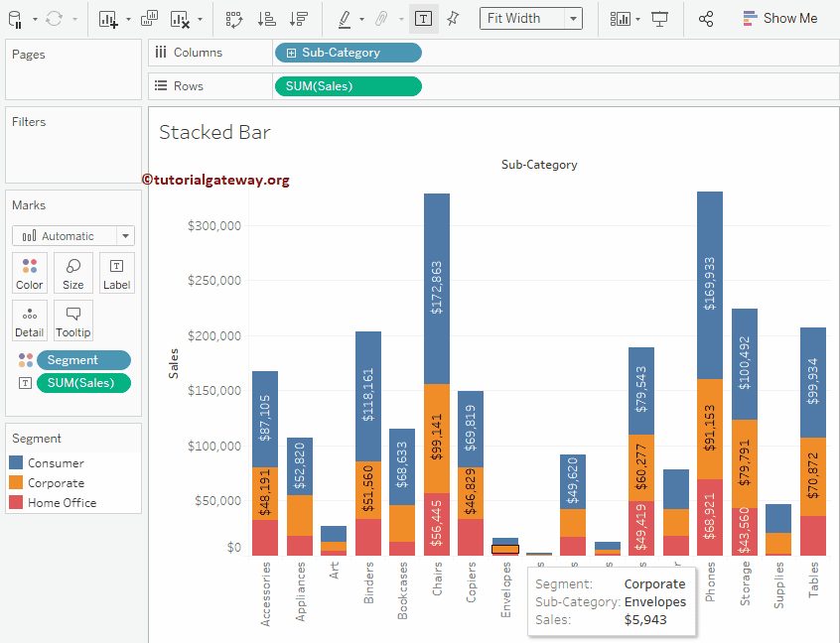The image size is (840, 643).
Task: Select the SUM(Sales) pill on Rows shelf
Action: tap(347, 86)
